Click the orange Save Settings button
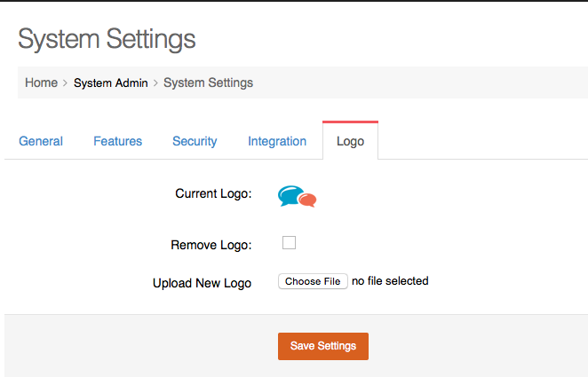 pos(323,346)
